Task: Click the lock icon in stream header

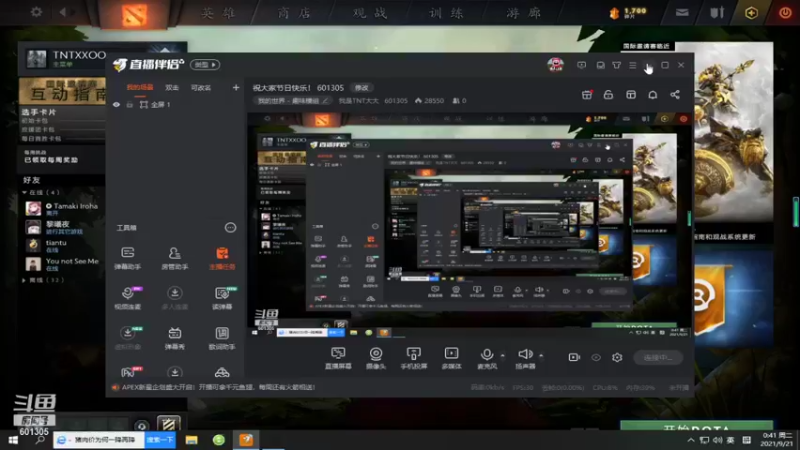Action: (608, 95)
